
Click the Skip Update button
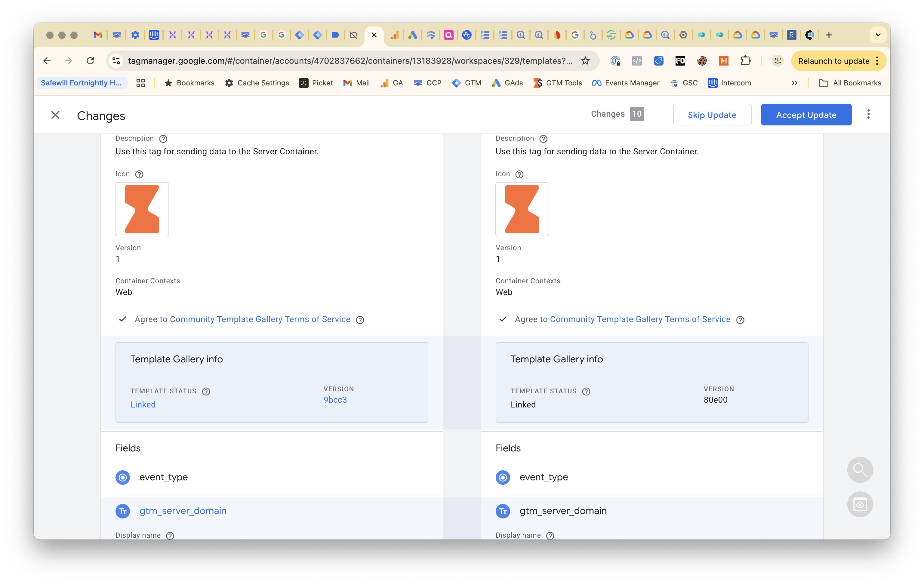coord(712,115)
